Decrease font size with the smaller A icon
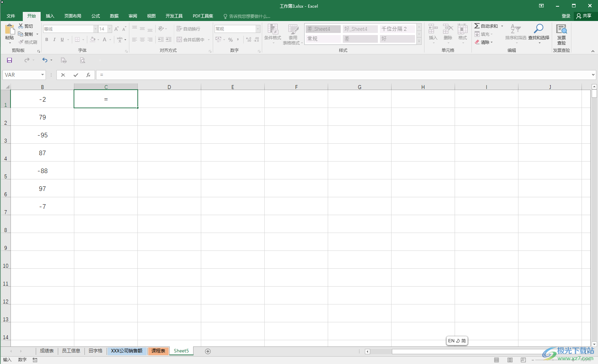The height and width of the screenshot is (364, 598). (124, 29)
